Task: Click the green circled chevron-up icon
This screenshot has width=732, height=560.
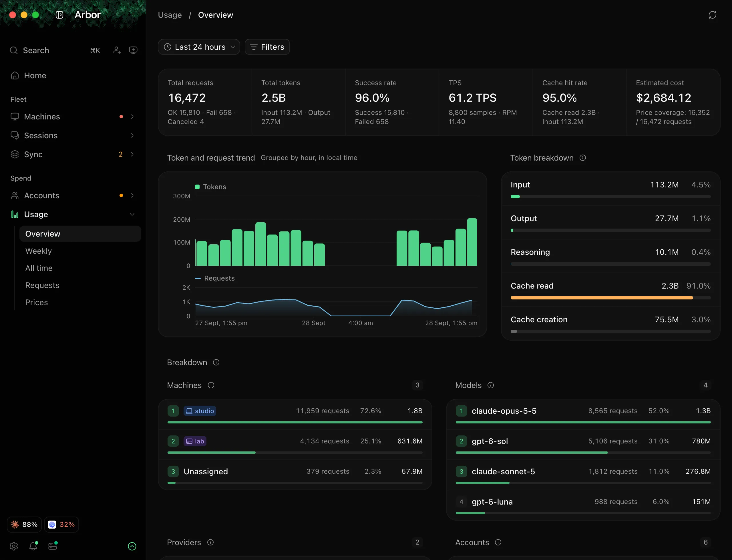Action: (132, 546)
